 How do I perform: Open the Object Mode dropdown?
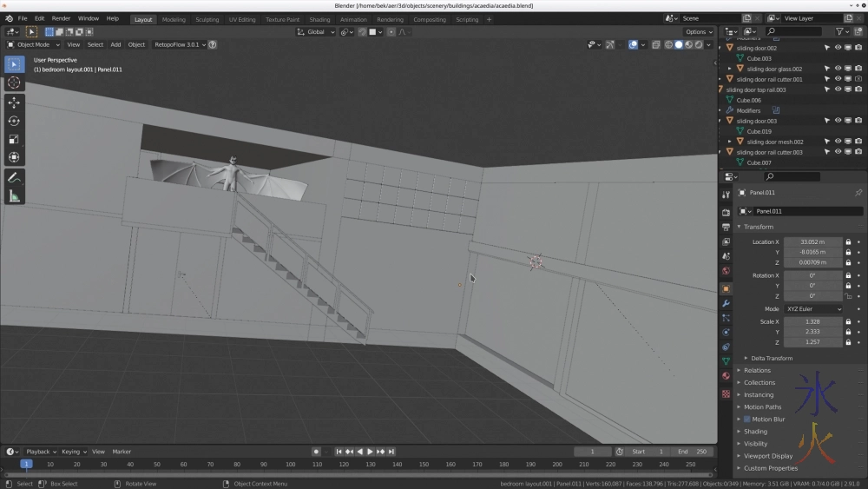(x=34, y=44)
